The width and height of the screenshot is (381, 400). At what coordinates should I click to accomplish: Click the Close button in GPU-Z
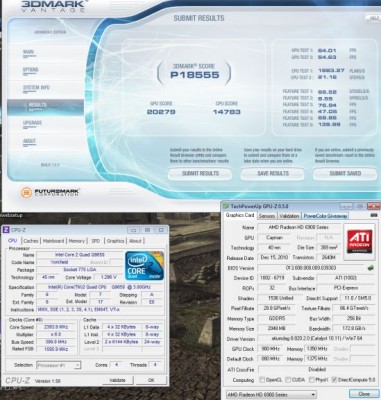(x=363, y=394)
